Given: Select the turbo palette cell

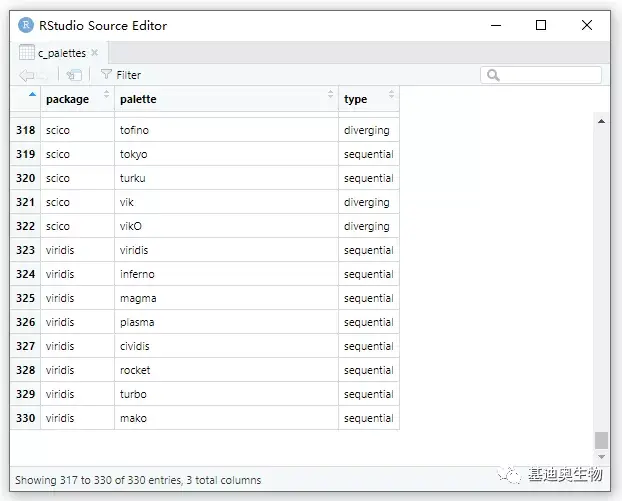Looking at the screenshot, I should pos(133,394).
